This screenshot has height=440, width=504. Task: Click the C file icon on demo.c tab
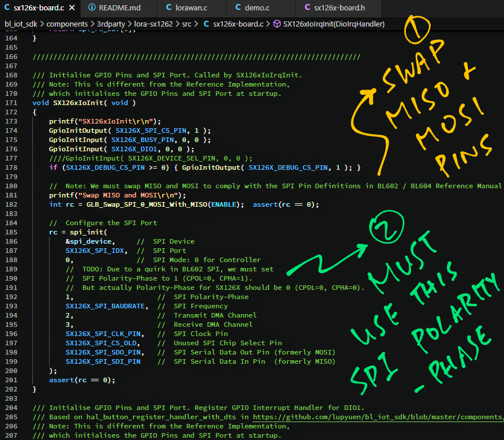pos(238,8)
